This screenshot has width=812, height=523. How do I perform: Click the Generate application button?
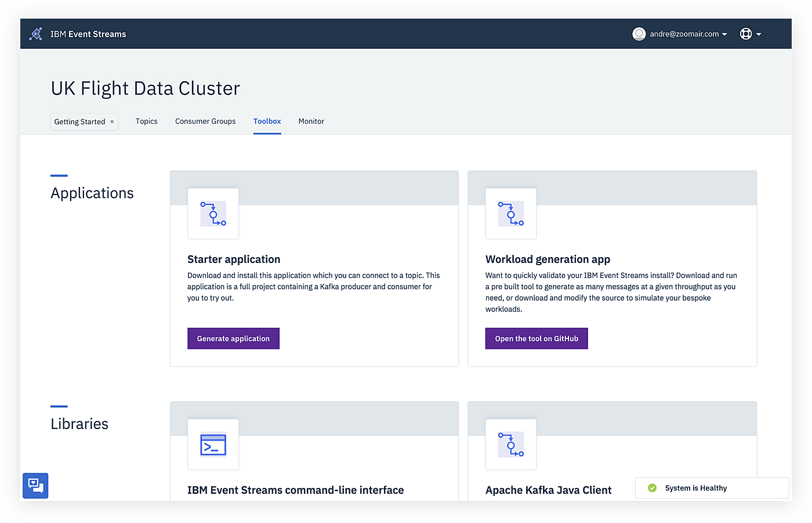pyautogui.click(x=233, y=338)
